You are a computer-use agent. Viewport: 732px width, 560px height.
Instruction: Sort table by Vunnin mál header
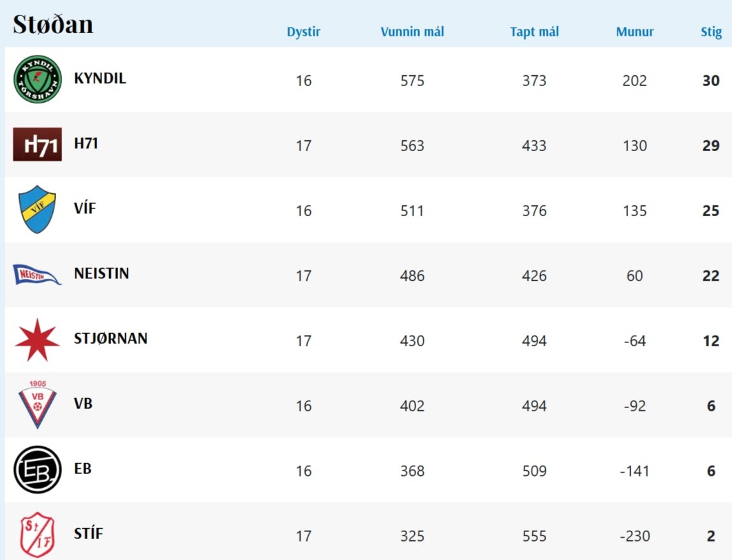tap(412, 32)
